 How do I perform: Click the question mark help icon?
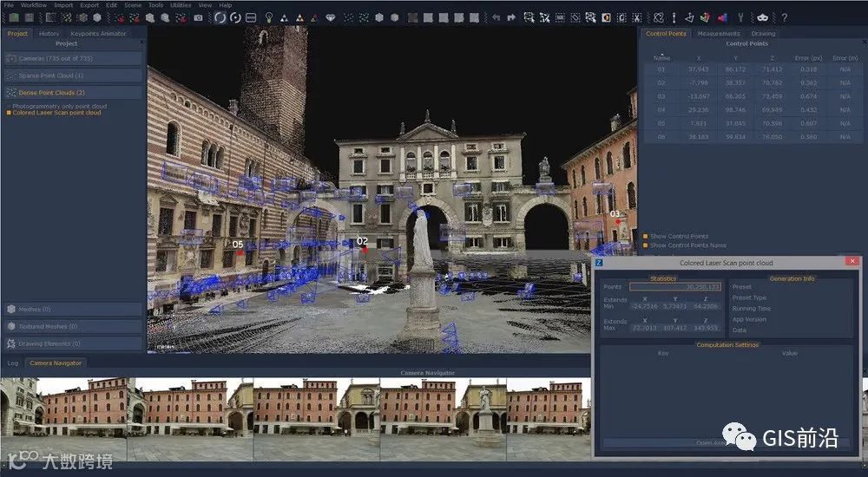click(785, 17)
